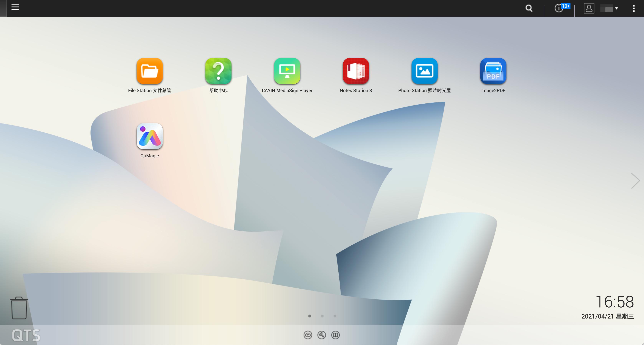Open the QuMagie app
Screen dimensions: 644x345
pos(150,136)
